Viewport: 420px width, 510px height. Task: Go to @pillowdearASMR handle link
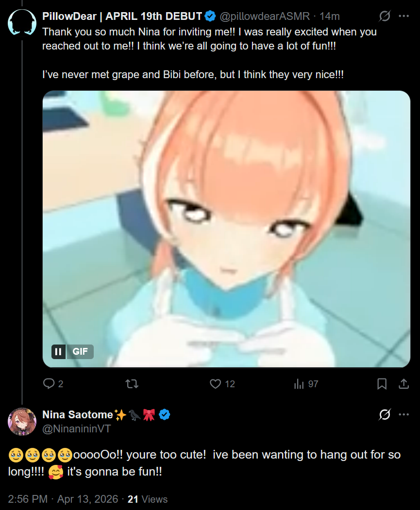coord(265,16)
